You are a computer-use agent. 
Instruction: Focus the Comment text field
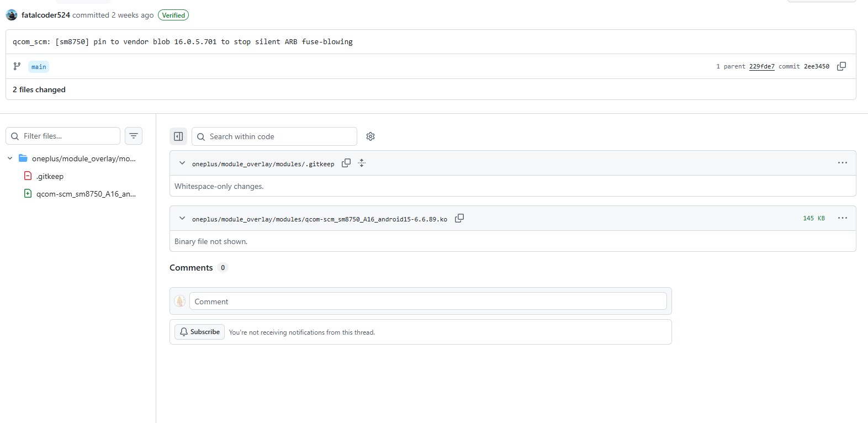pos(428,302)
